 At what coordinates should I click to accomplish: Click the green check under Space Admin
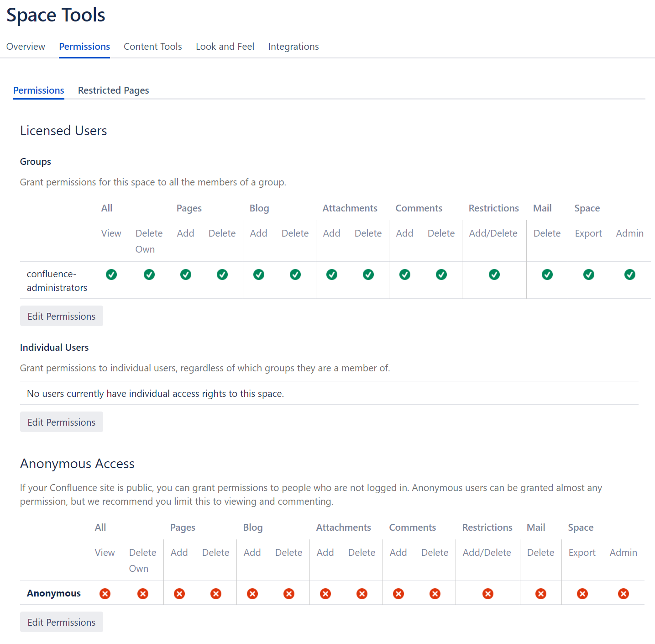point(630,274)
